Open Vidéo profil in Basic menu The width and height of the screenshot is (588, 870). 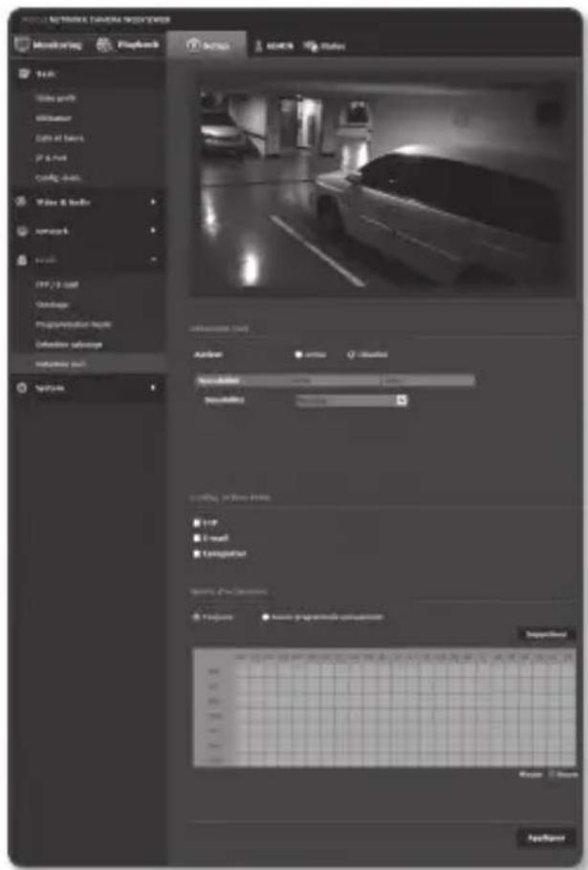(x=56, y=98)
